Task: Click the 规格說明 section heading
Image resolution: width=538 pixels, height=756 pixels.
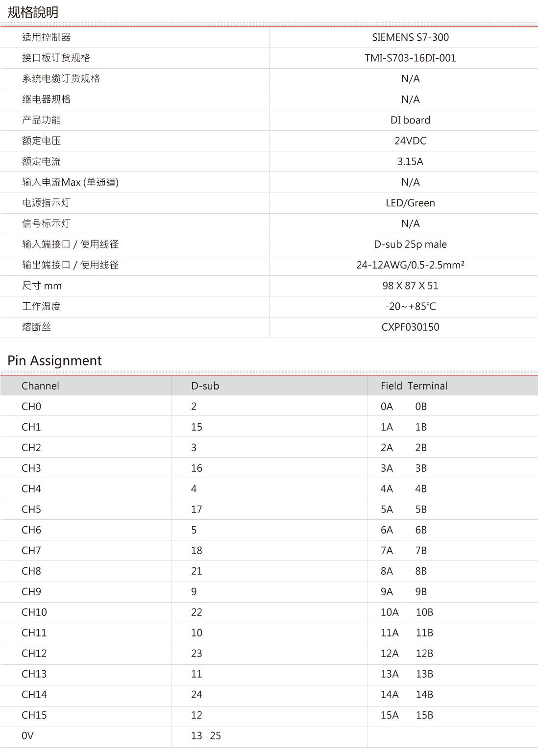Action: coord(33,12)
